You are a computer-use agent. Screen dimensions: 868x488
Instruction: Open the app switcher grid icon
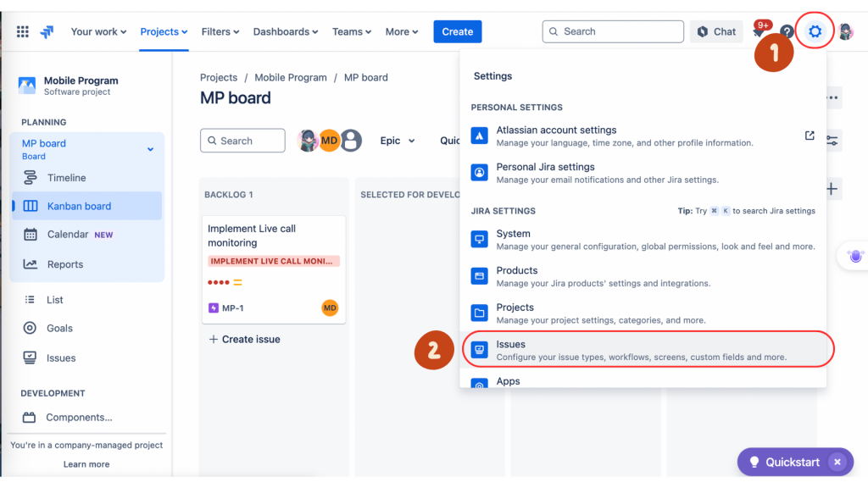point(23,31)
